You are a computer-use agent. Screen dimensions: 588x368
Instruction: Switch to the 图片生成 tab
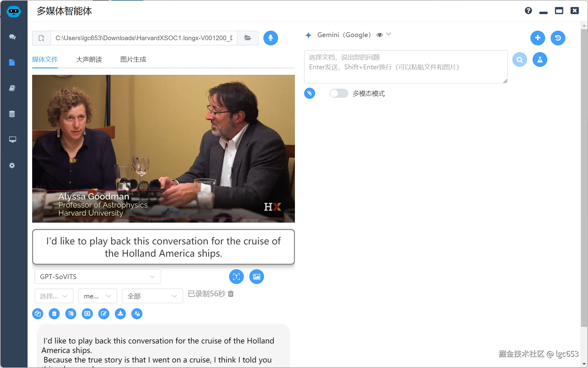pyautogui.click(x=133, y=59)
